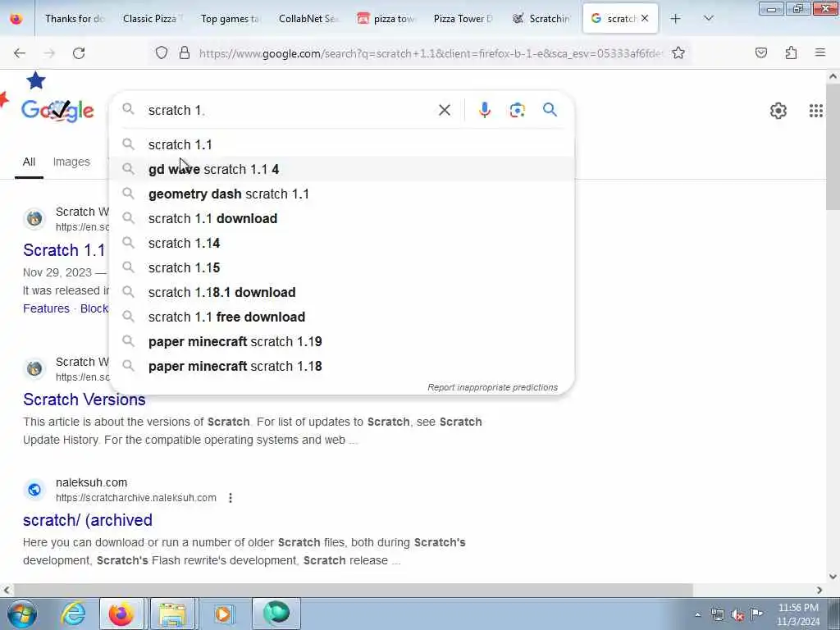Screen dimensions: 840x630
Task: Choose suggestion 'scratch 1.1'
Action: point(342,144)
